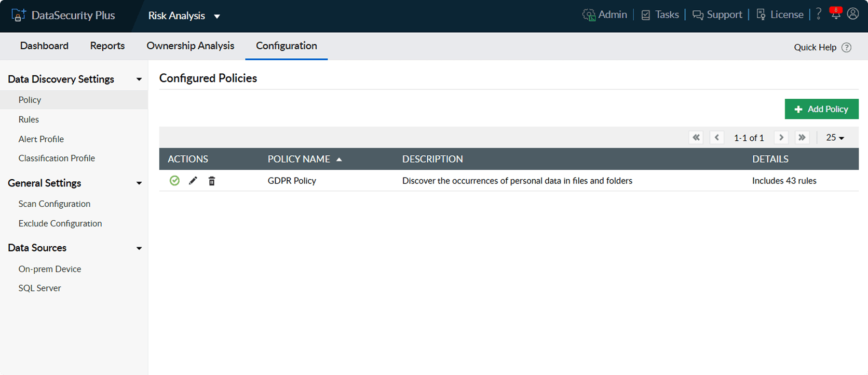
Task: Toggle the GDPR Policy enabled status checkmark
Action: 174,181
